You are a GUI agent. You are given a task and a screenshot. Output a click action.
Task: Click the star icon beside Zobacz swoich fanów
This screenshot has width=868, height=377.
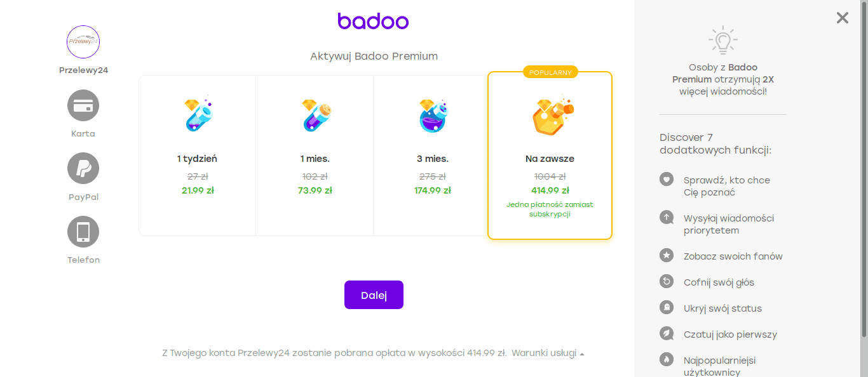[x=666, y=256]
